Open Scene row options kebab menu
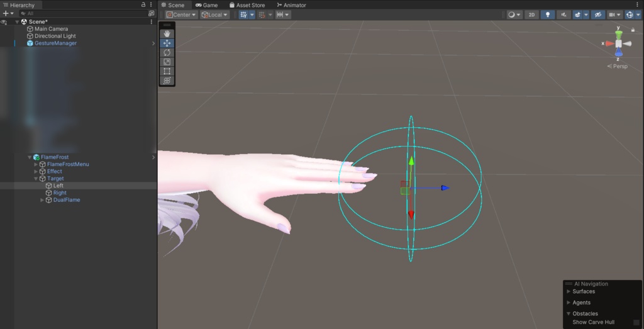The width and height of the screenshot is (644, 329). [x=151, y=22]
